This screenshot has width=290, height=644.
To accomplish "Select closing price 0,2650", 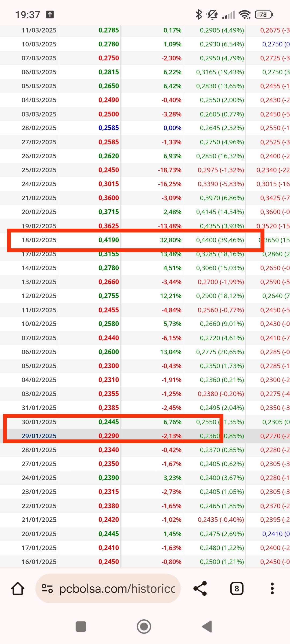I will point(108,86).
